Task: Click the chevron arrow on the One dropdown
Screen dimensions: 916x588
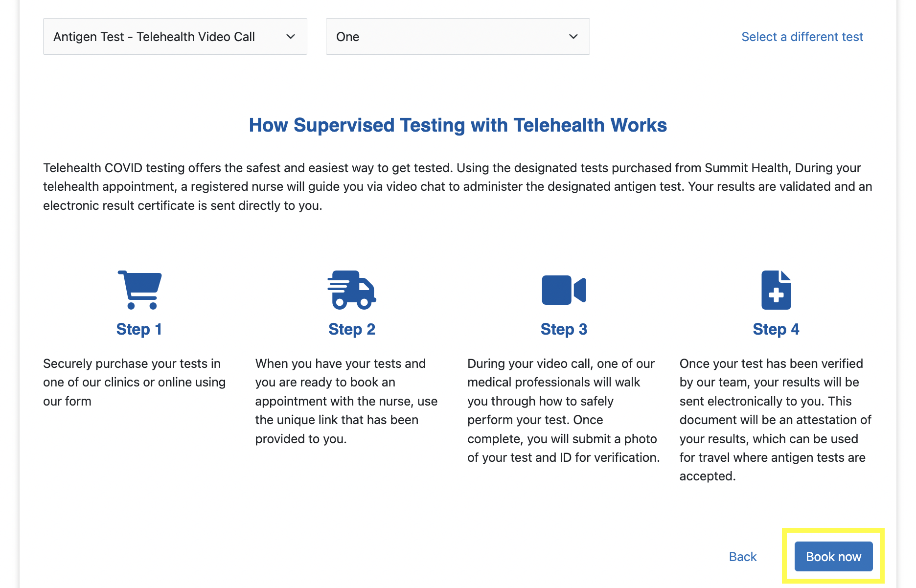Action: coord(573,37)
